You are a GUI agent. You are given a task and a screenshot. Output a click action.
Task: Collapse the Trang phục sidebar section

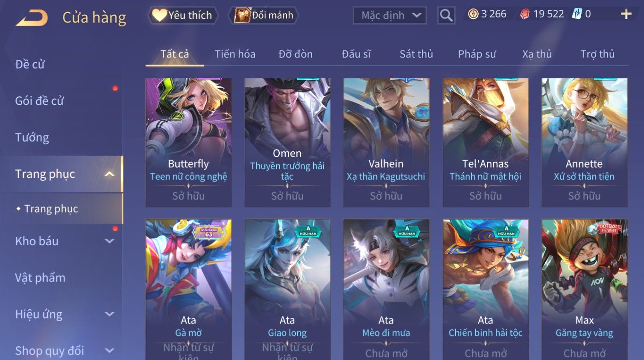coord(109,174)
